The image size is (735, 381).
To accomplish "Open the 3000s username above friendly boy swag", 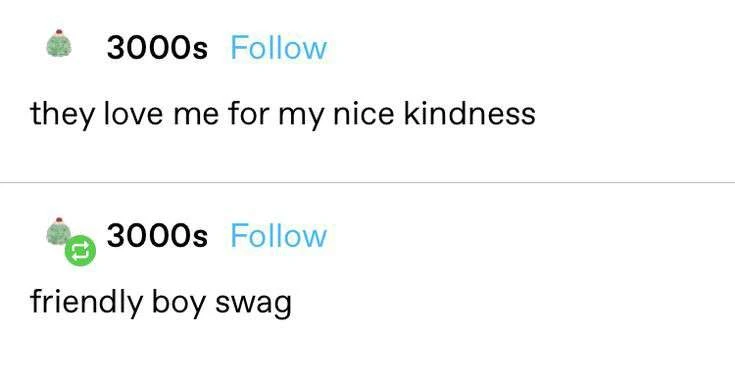I will 157,235.
